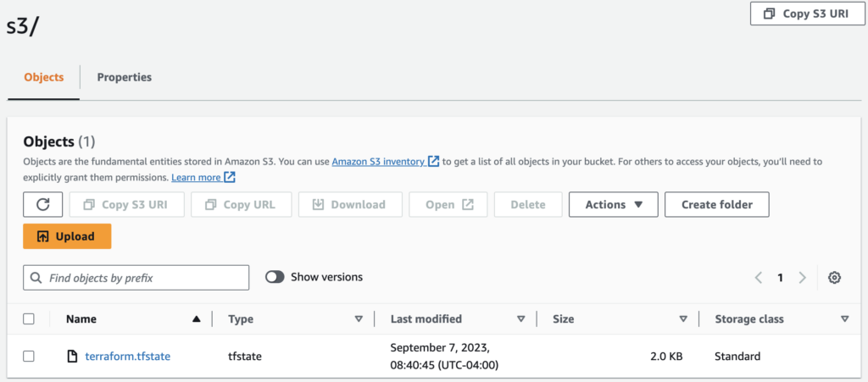Open the terraform.tfstate object link
Screen dimensions: 868x382
(x=128, y=357)
